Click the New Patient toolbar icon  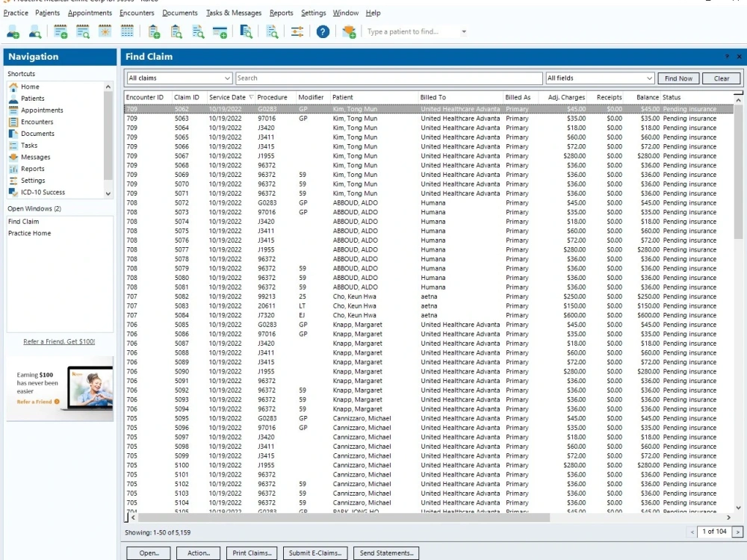pyautogui.click(x=13, y=32)
